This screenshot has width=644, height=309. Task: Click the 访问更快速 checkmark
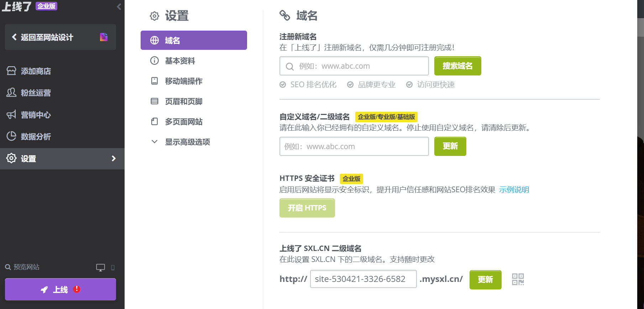409,85
